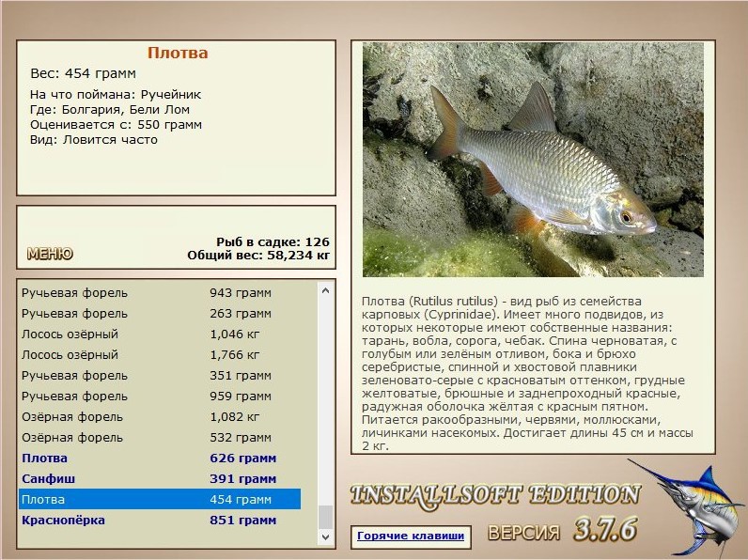
Task: Click the ВЕРСИЯ 3.7.6 label
Action: pos(563,530)
